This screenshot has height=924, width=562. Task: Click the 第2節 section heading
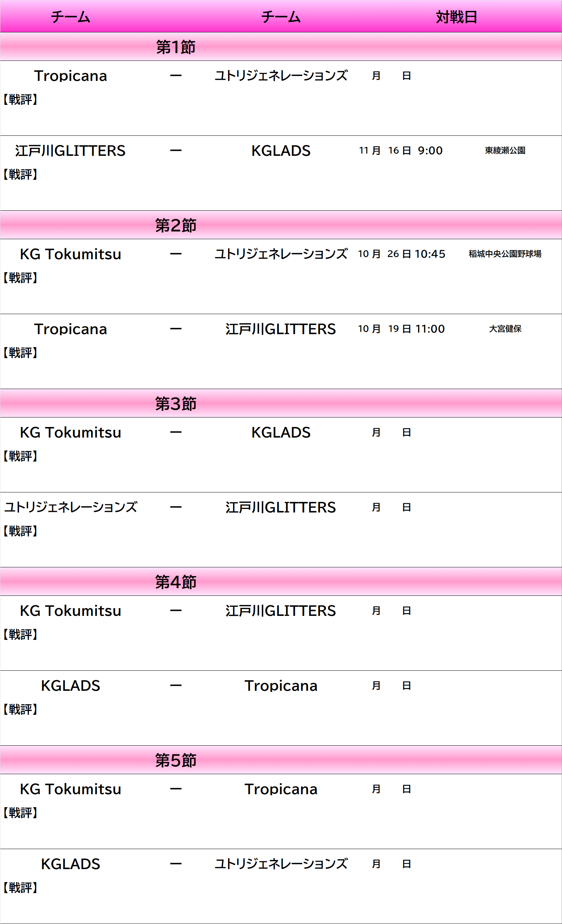pyautogui.click(x=176, y=225)
